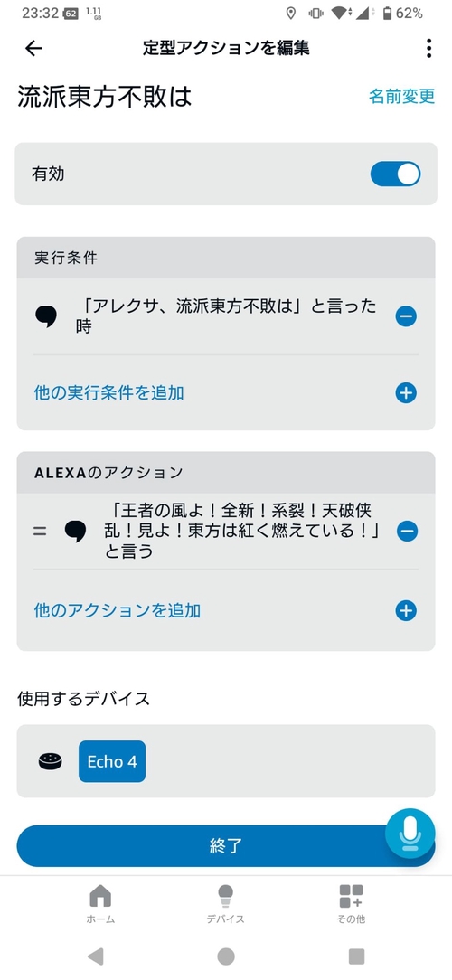Remove the voice trigger with its minus icon
The image size is (452, 980).
click(406, 317)
